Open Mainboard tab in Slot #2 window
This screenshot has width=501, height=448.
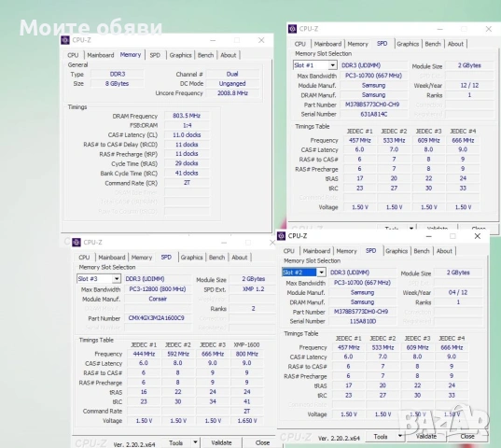click(316, 251)
